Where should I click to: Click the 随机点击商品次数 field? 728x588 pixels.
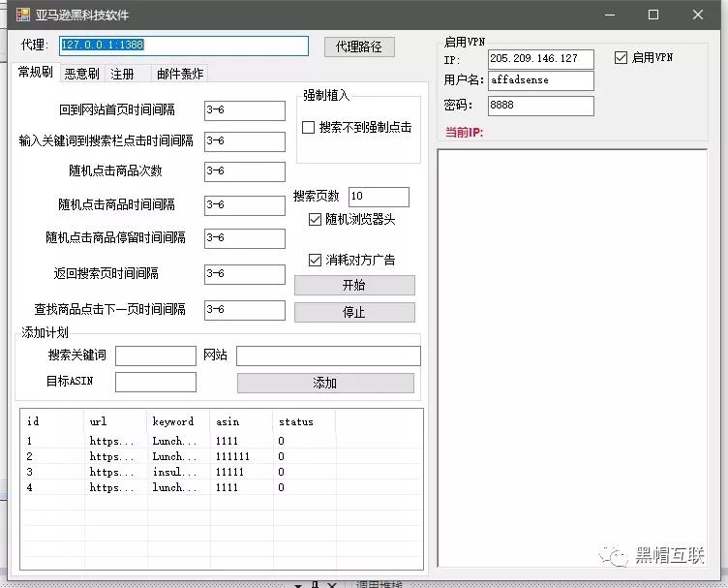(x=245, y=171)
